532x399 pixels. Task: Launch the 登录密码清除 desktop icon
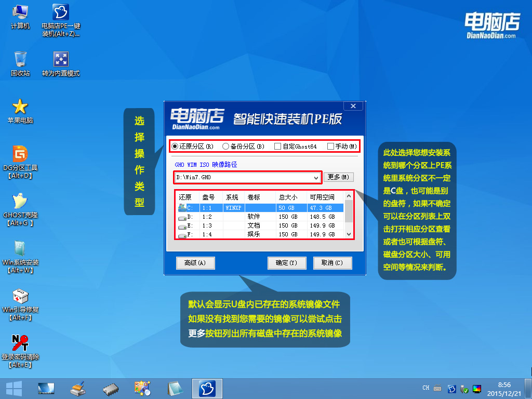pyautogui.click(x=20, y=352)
